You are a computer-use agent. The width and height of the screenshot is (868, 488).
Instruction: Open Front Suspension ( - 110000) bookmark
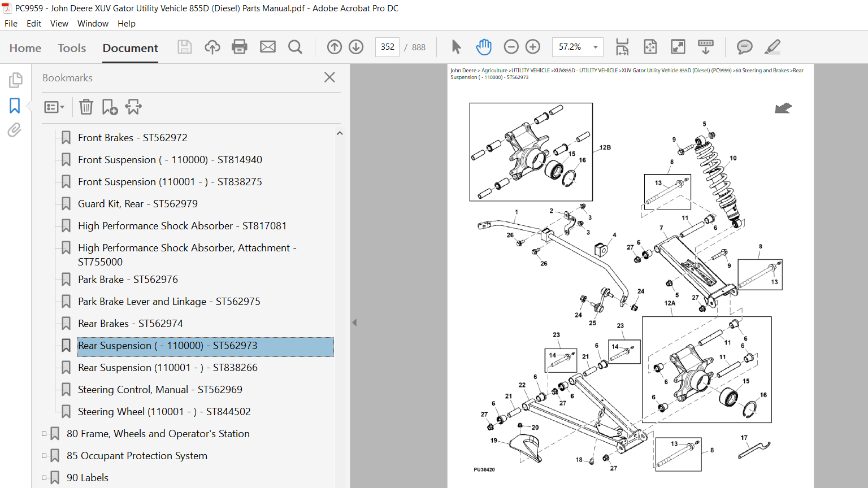(x=170, y=160)
